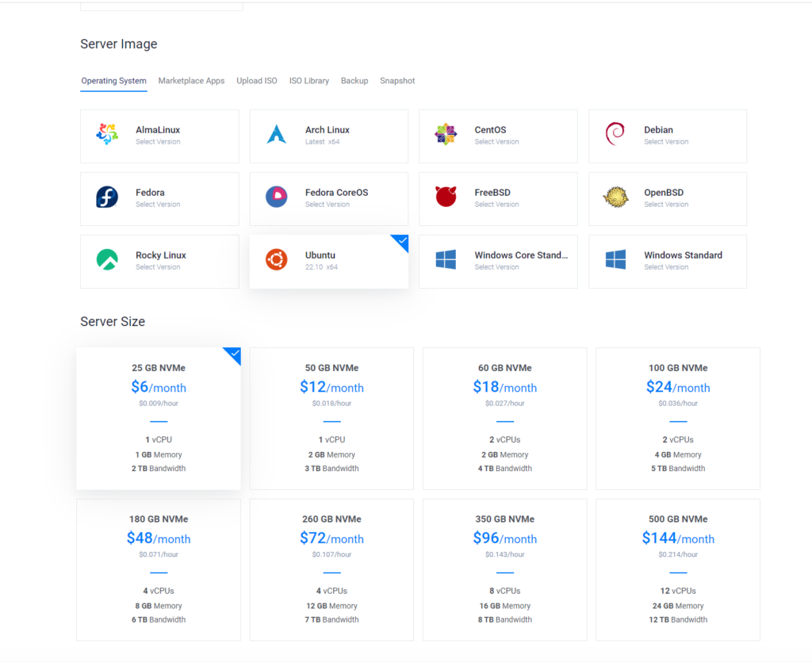Choose the 350 GB NVMe $96/month plan
Screen dimensions: 812x663
click(x=505, y=569)
